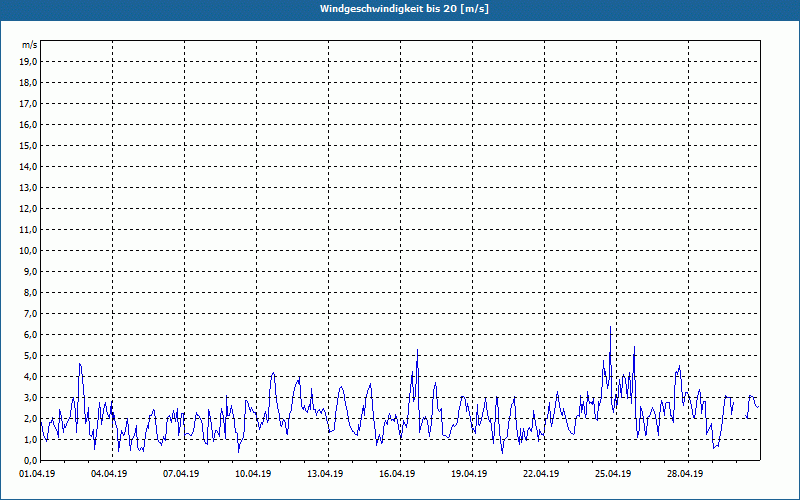Click the 7,0 y-axis label
Screen dimensions: 800x500
pos(30,313)
